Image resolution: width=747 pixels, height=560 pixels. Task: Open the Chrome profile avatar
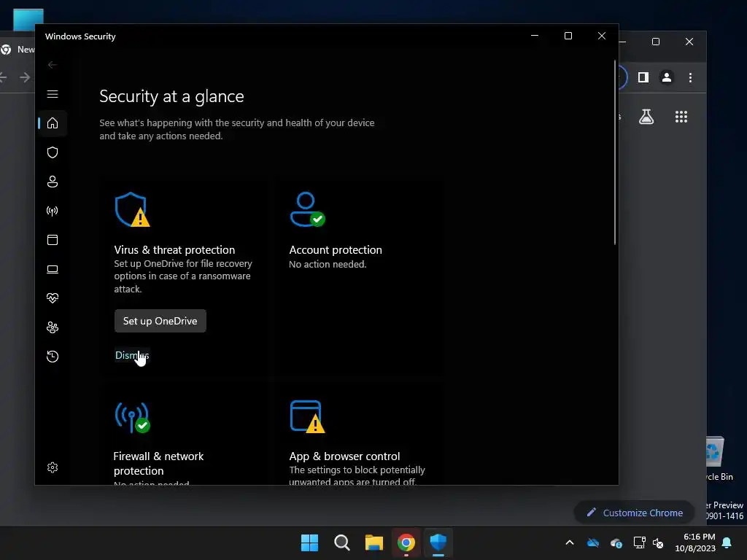pyautogui.click(x=667, y=77)
